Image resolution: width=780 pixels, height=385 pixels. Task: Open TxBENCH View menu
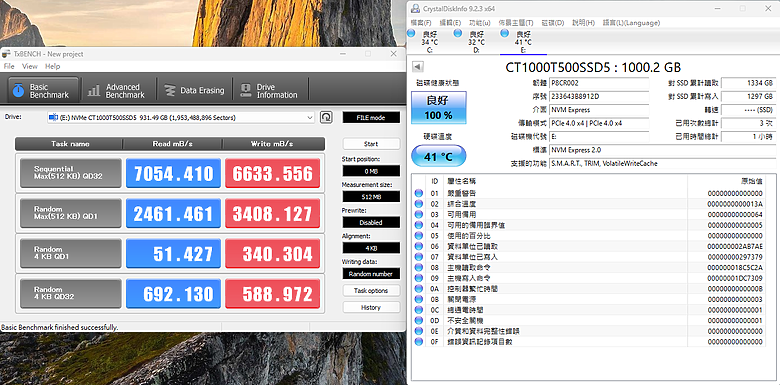click(x=29, y=66)
